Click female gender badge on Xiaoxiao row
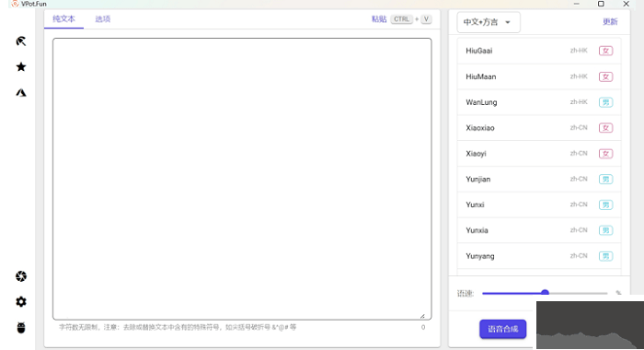The width and height of the screenshot is (644, 350). [x=605, y=128]
